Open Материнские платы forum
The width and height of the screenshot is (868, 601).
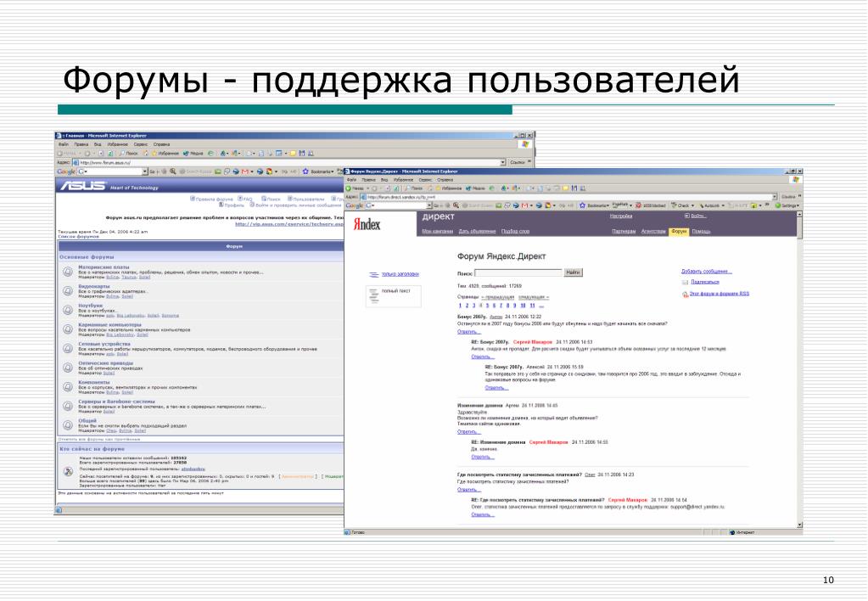pyautogui.click(x=104, y=267)
